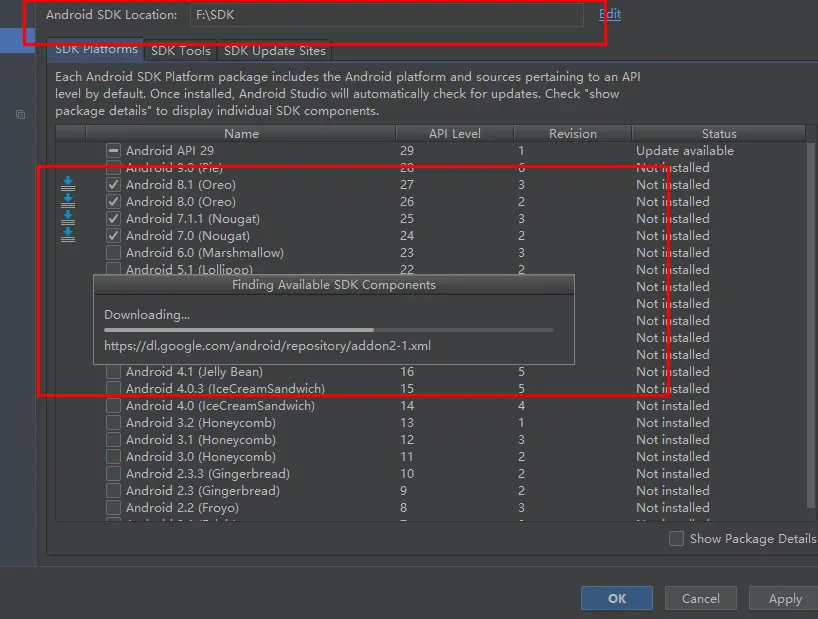Check Android 2.3.3 (Gingerbread) checkbox
The width and height of the screenshot is (818, 619).
point(113,474)
